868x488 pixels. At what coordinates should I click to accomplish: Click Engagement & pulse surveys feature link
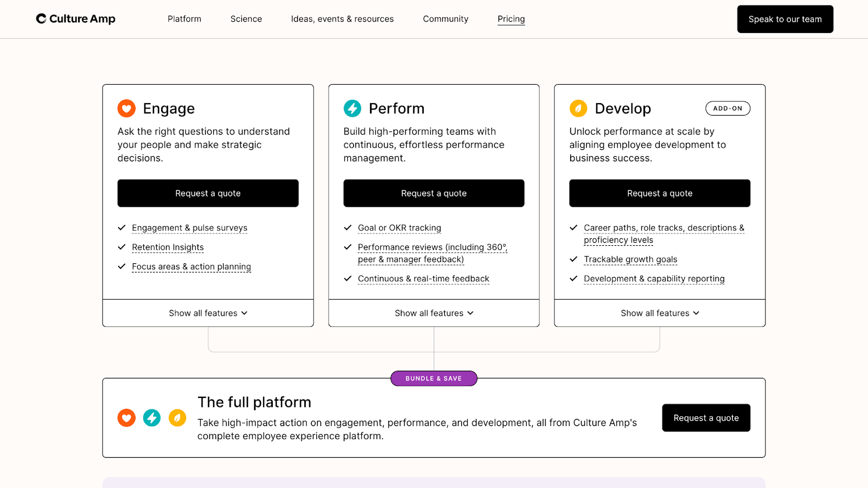[190, 228]
